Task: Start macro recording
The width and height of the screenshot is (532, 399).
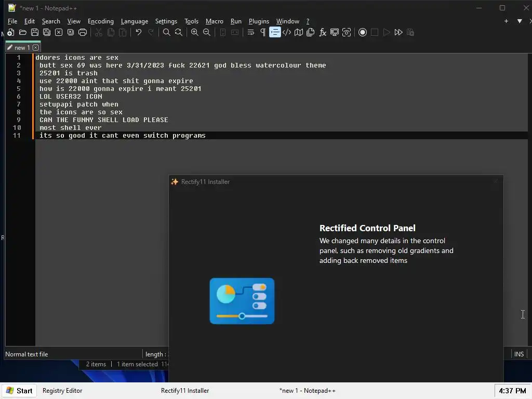Action: pyautogui.click(x=362, y=32)
